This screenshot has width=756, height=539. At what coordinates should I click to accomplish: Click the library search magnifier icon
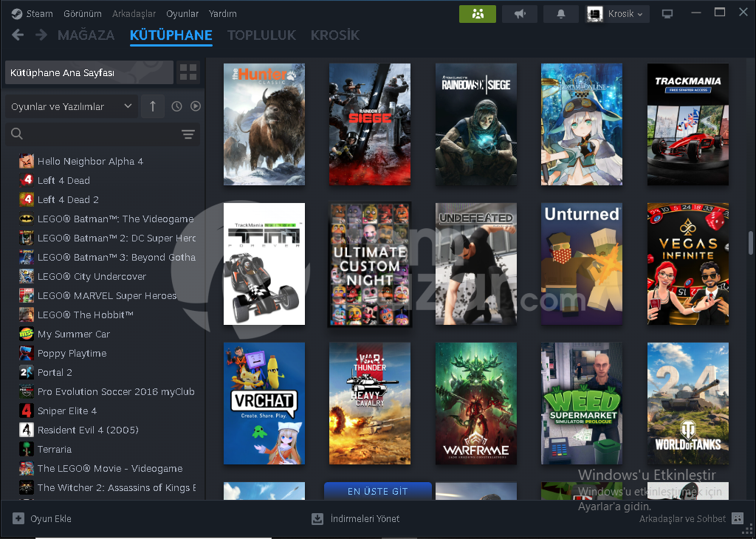(17, 134)
